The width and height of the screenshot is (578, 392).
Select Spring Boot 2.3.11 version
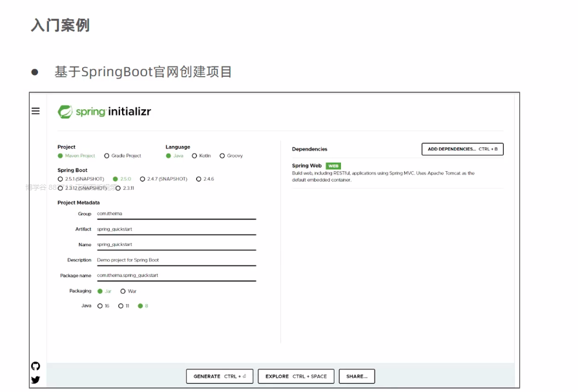point(125,188)
